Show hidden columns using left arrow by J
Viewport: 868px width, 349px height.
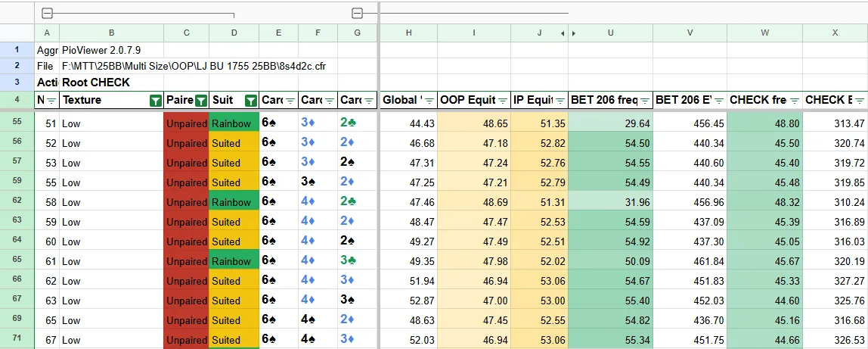pyautogui.click(x=562, y=33)
